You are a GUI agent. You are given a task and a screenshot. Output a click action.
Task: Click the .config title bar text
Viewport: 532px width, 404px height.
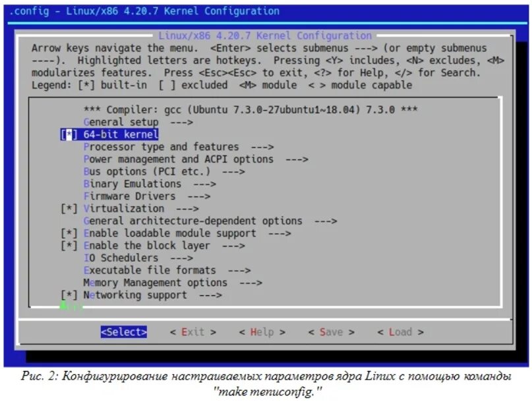point(144,11)
